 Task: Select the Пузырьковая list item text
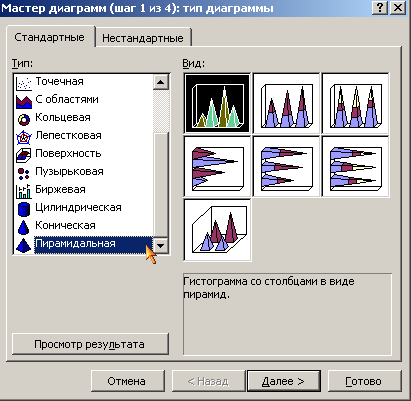(69, 171)
